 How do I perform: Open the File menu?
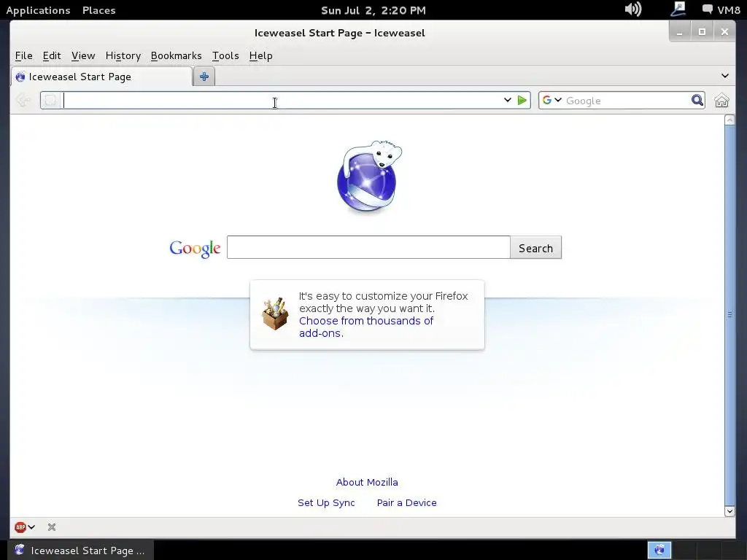coord(24,55)
